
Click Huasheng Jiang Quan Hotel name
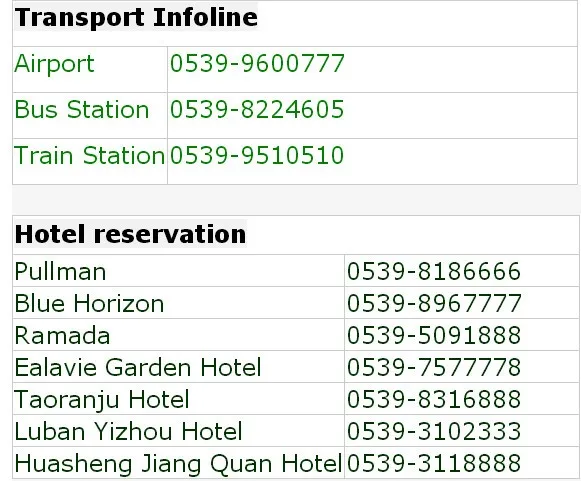click(x=178, y=464)
